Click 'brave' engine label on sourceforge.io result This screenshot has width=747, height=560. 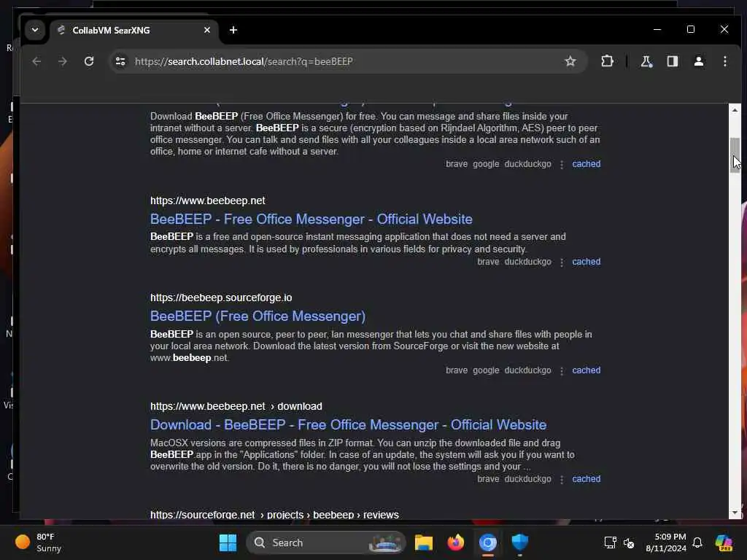click(x=457, y=370)
